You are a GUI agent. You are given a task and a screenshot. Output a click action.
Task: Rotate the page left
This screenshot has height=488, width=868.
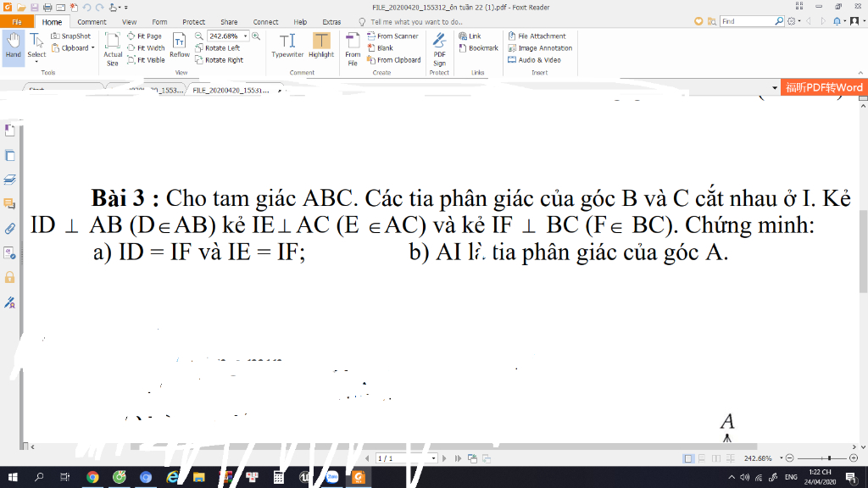pos(217,48)
